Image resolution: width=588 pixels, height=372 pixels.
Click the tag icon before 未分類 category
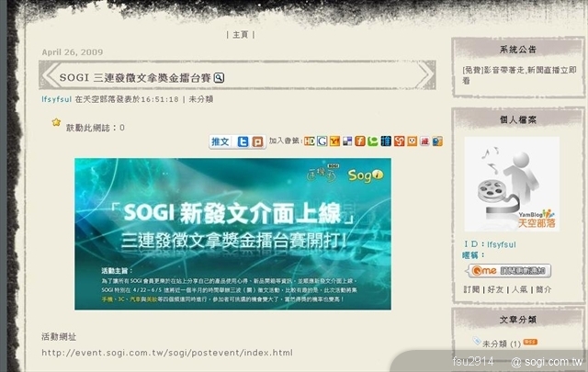(x=477, y=342)
